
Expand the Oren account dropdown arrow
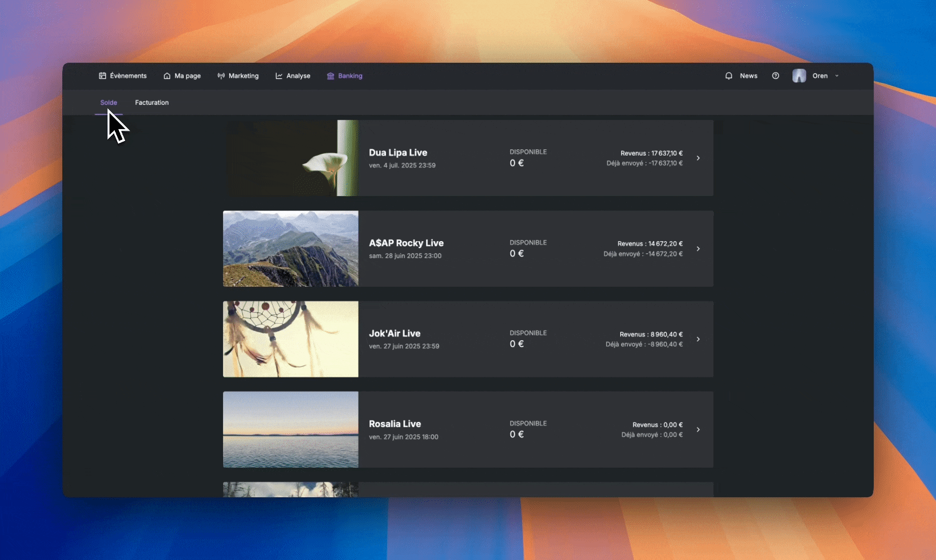point(837,76)
